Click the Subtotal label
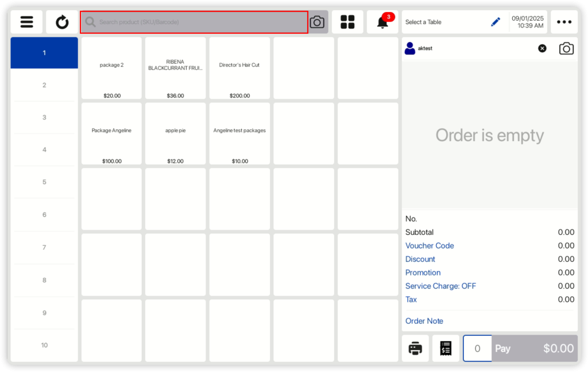This screenshot has height=372, width=588. [419, 232]
